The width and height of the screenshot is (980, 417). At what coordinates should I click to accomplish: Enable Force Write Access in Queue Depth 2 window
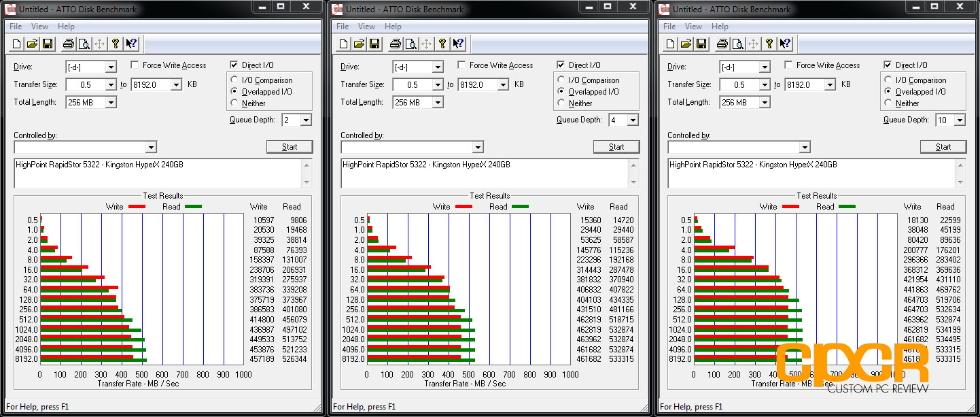(135, 65)
